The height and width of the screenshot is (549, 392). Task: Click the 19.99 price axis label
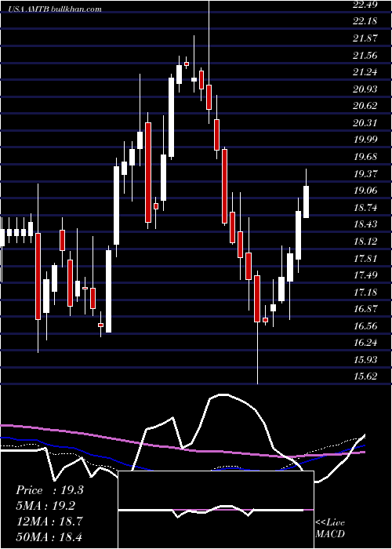[365, 140]
